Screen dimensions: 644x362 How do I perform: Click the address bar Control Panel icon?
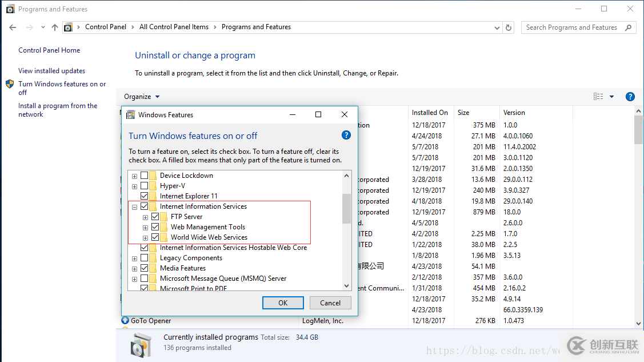(x=68, y=27)
